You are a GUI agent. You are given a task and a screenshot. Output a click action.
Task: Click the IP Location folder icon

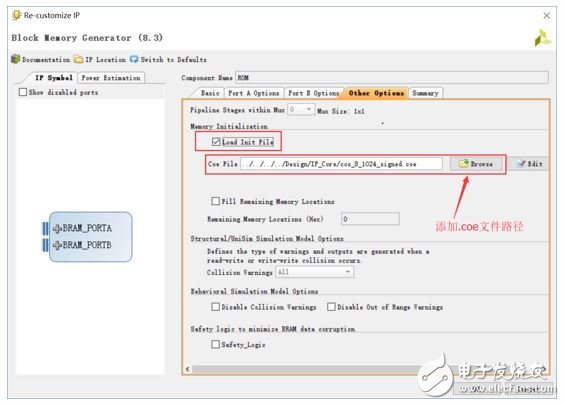[79, 59]
